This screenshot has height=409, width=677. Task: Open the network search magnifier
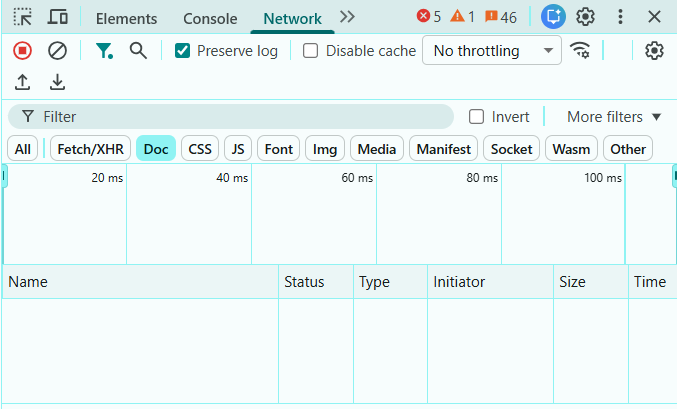[x=138, y=51]
